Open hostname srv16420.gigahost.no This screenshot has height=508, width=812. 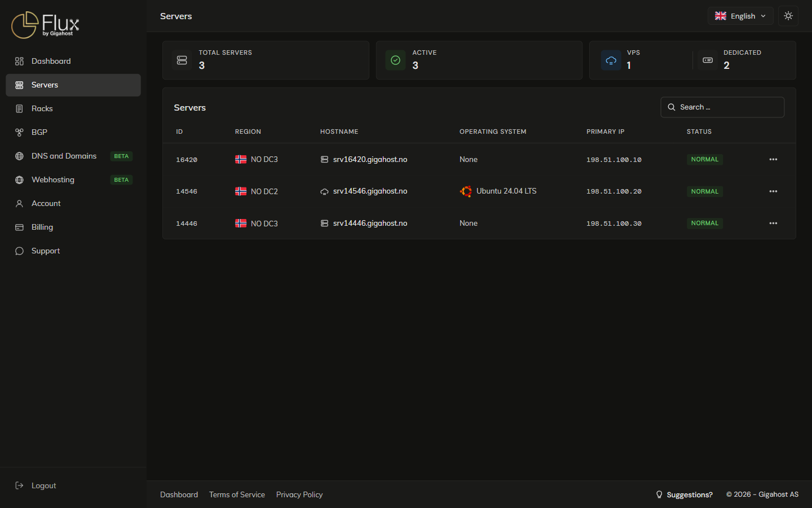370,159
